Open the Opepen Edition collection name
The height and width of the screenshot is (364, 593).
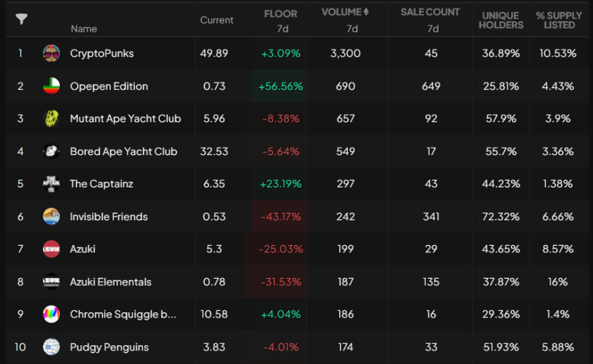(x=109, y=86)
